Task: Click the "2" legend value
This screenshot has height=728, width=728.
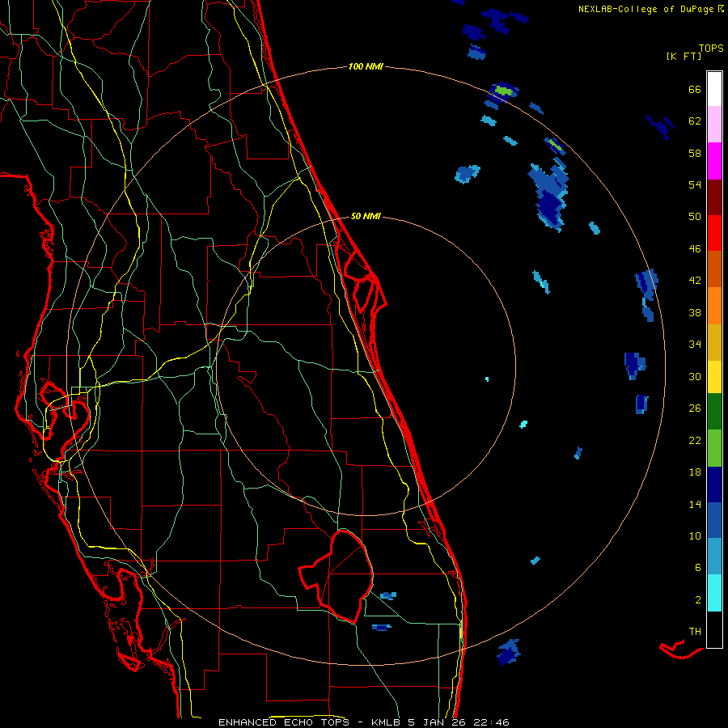Action: tap(698, 600)
